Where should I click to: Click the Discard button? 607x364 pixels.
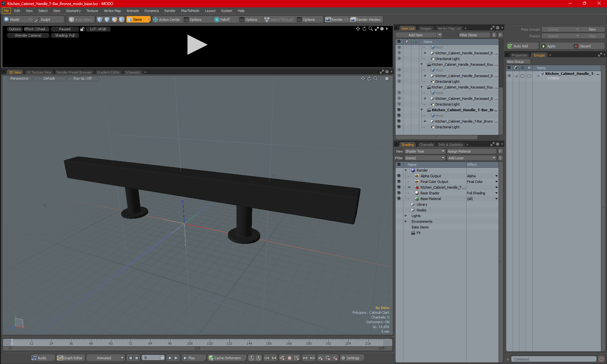pos(589,46)
